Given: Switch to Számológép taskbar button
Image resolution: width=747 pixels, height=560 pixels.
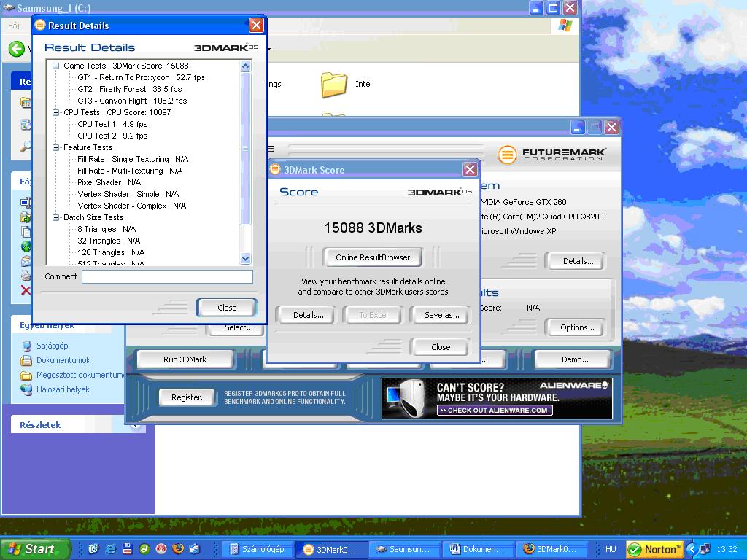Looking at the screenshot, I should coord(258,550).
